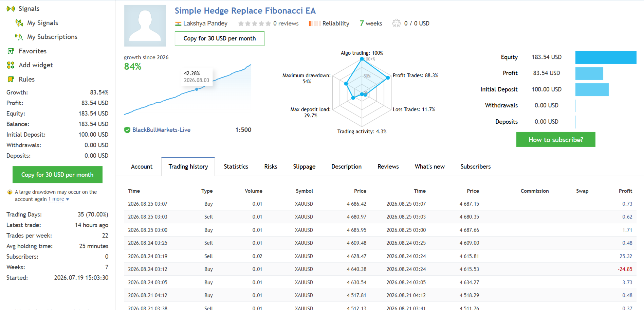Open Favorites via its star icon
644x310 pixels.
[11, 51]
